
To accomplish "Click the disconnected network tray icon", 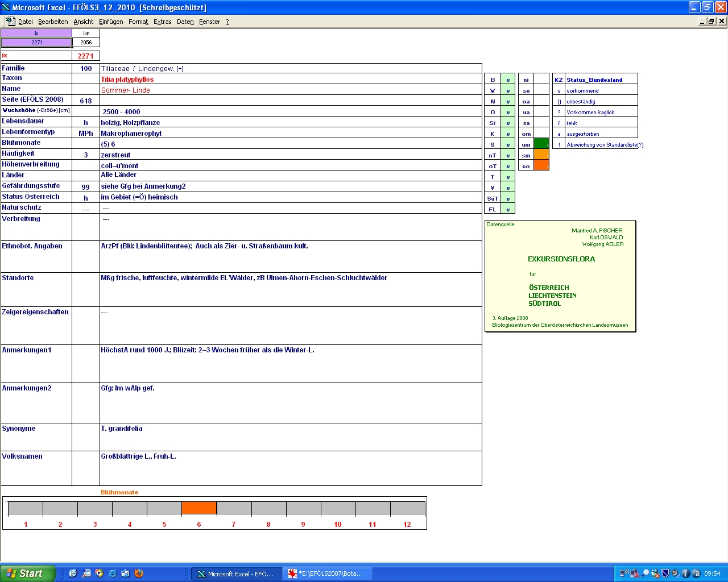I will click(634, 573).
